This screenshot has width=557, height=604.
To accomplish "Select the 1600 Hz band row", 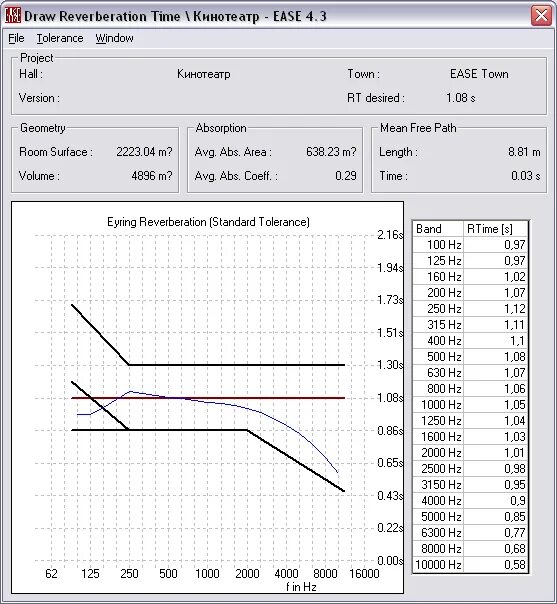I will click(470, 436).
